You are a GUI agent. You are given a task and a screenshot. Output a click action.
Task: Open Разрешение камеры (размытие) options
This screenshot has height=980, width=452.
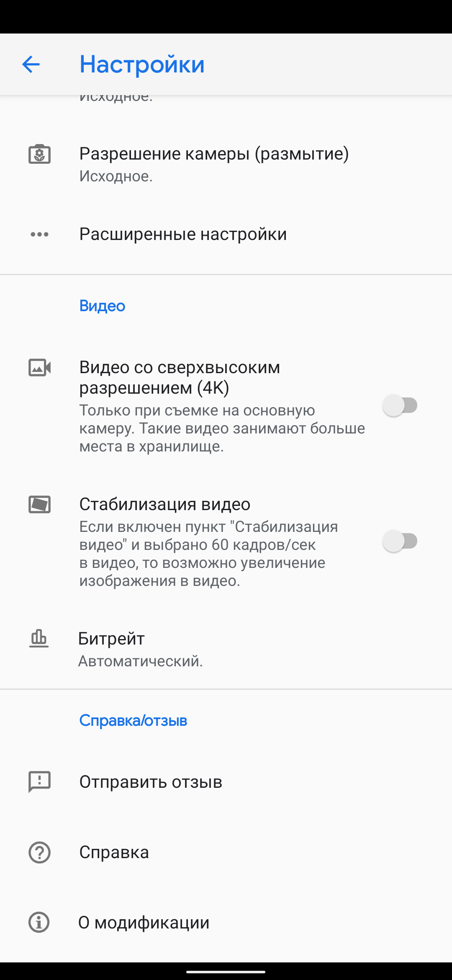(214, 163)
